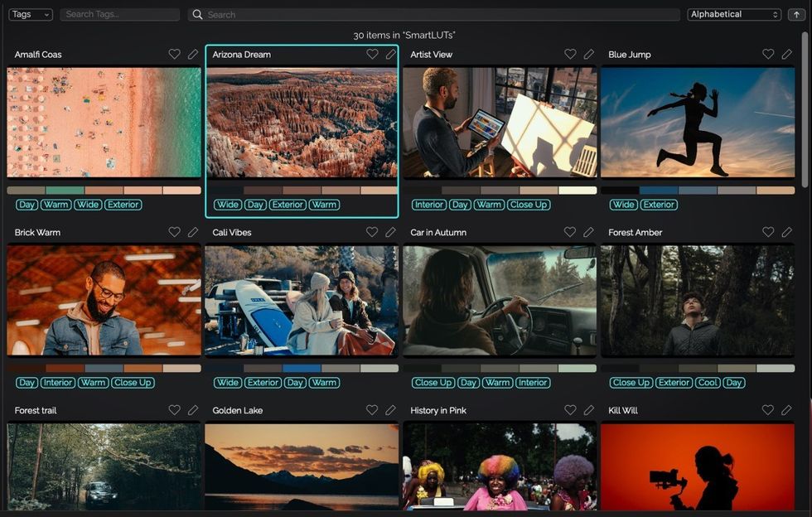
Task: Edit Kill Will via pencil icon
Action: click(786, 410)
